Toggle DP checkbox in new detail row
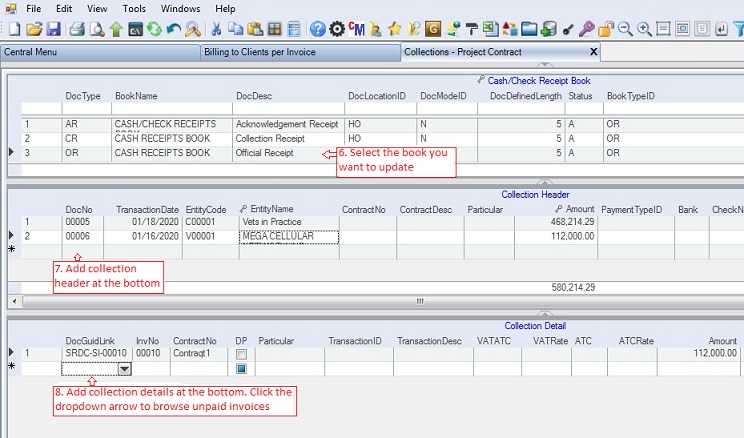 [x=241, y=369]
